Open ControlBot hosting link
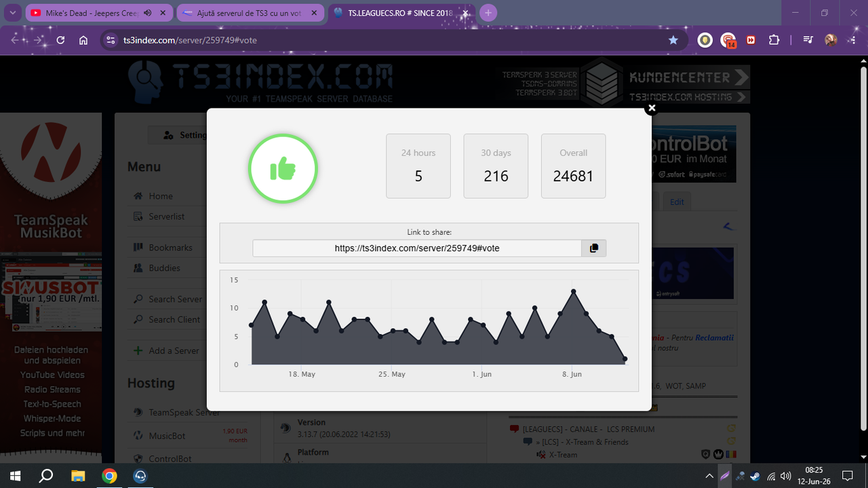The image size is (868, 488). coord(170,459)
